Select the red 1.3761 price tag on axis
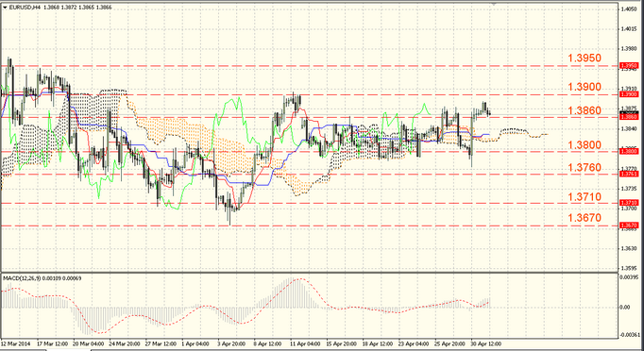Image resolution: width=644 pixels, height=351 pixels. 629,174
